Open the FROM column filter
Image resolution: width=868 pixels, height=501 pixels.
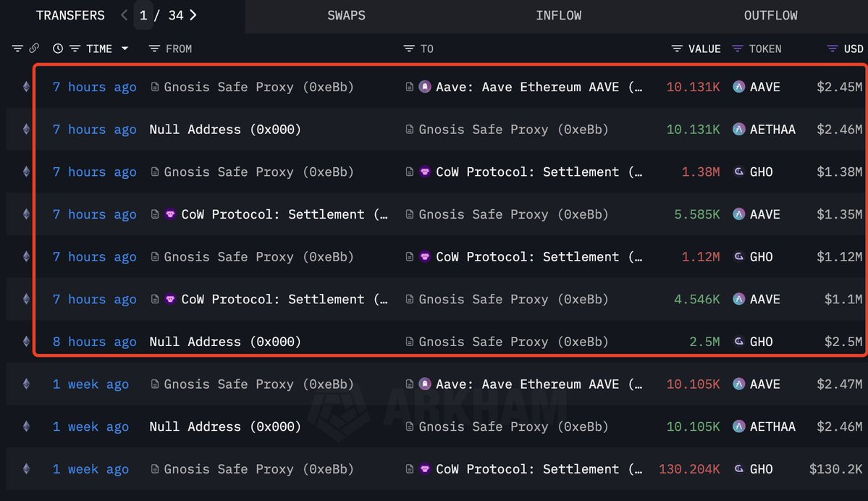(x=154, y=49)
